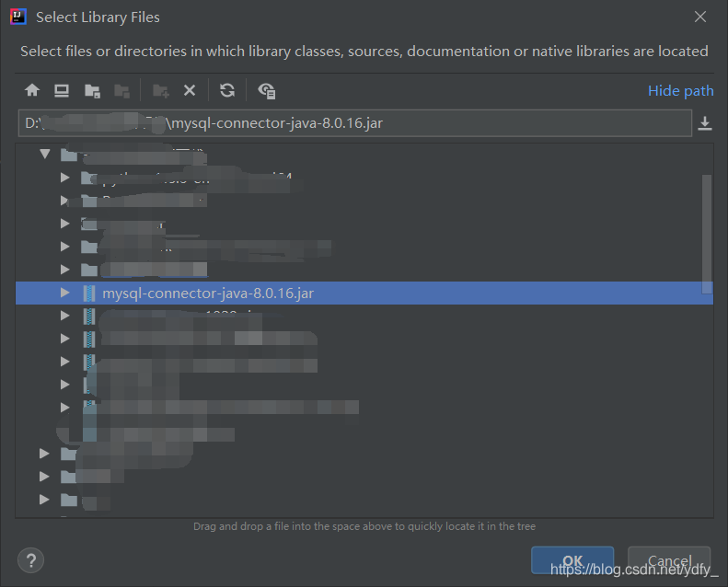Toggle show hidden files and directories
This screenshot has width=728, height=587.
coord(267,90)
